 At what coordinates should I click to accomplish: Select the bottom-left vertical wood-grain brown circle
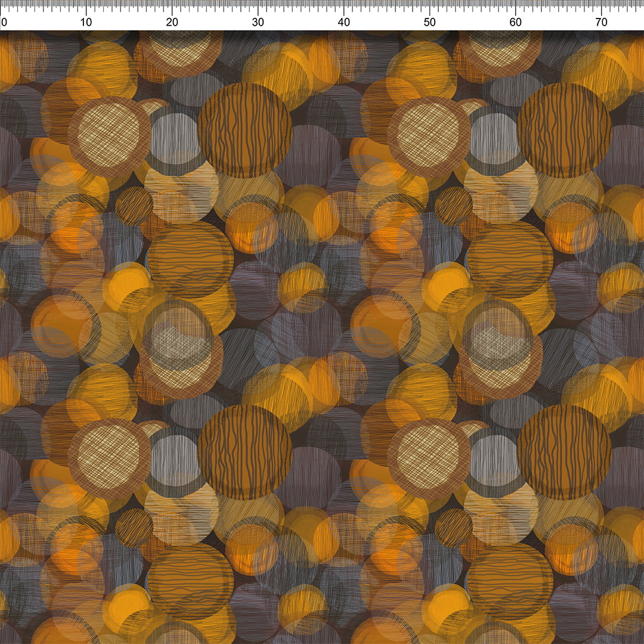[244, 452]
